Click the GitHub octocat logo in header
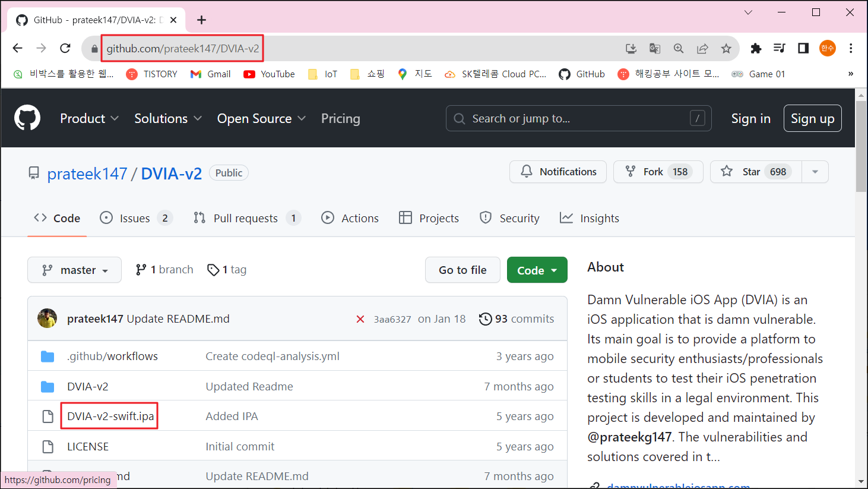This screenshot has height=489, width=868. pos(27,118)
